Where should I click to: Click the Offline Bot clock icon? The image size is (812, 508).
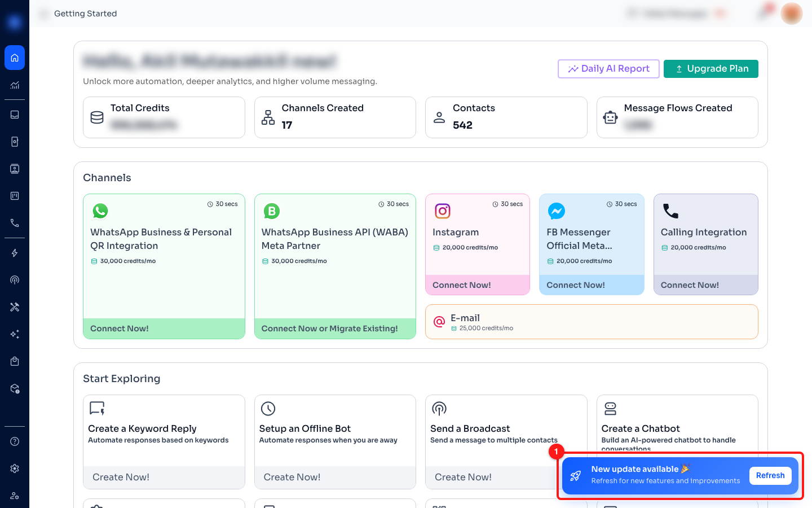(x=268, y=409)
